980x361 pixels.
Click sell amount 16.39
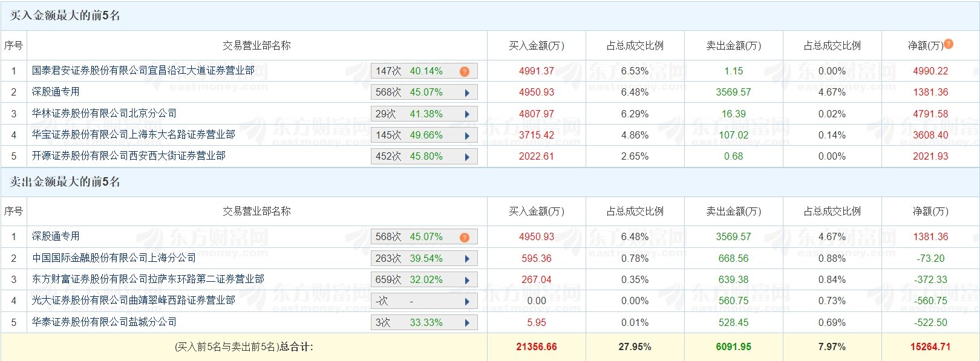pos(734,114)
